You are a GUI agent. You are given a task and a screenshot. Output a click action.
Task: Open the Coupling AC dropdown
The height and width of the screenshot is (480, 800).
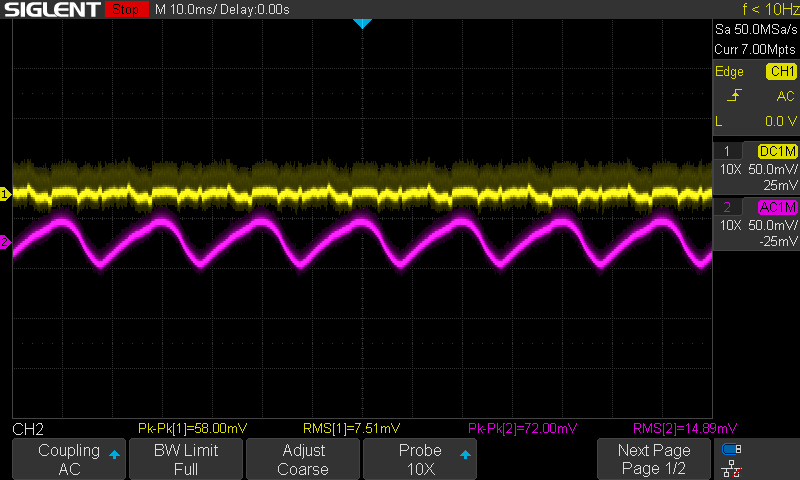(x=68, y=459)
